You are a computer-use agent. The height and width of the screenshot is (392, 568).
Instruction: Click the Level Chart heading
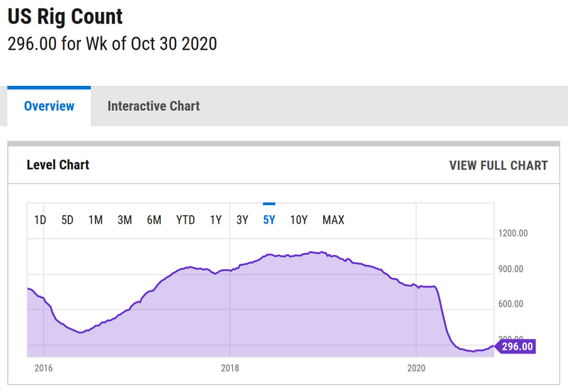(58, 165)
